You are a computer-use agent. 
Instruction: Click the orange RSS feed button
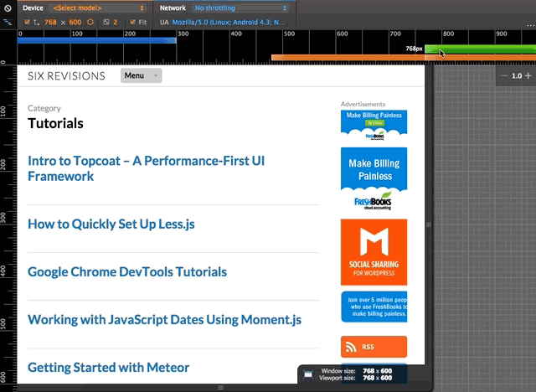pyautogui.click(x=374, y=347)
